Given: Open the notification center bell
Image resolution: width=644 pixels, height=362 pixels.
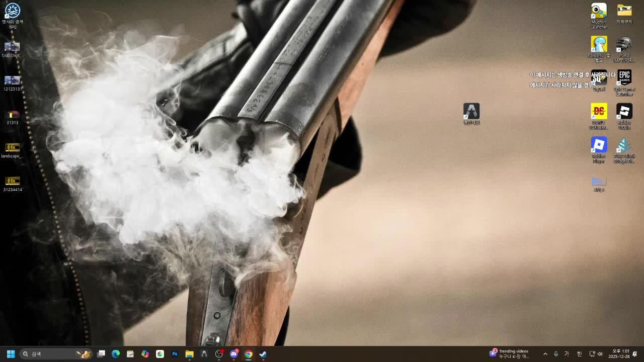Looking at the screenshot, I should point(635,354).
